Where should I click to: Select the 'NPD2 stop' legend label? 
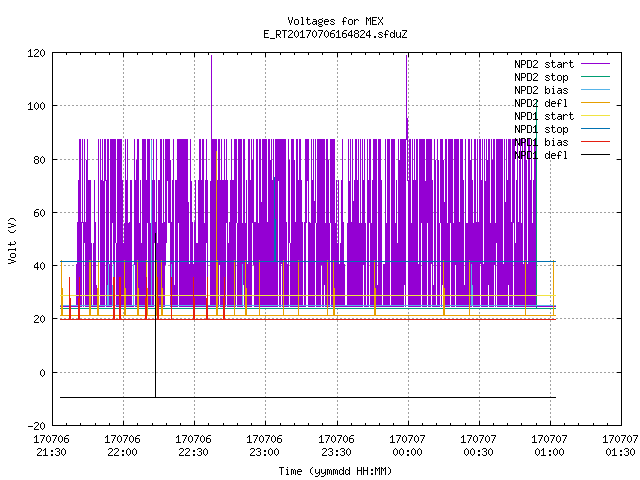tap(541, 77)
